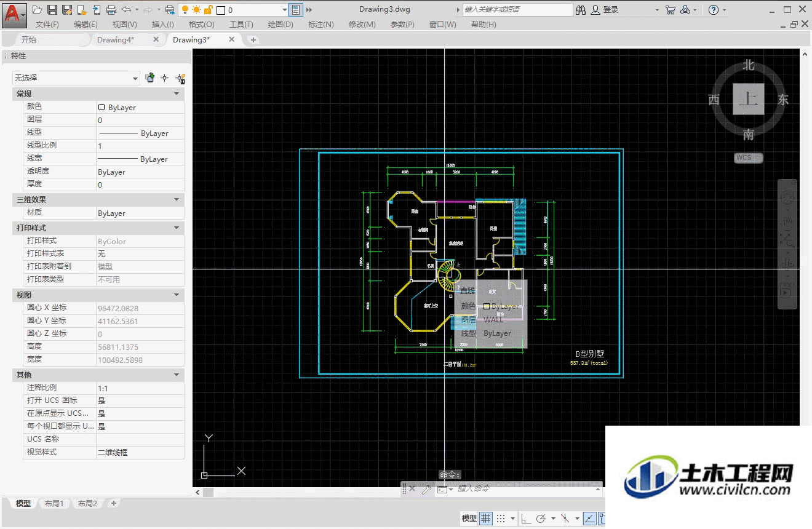Toggle the snap mode dots icon
The image size is (812, 529).
501,519
